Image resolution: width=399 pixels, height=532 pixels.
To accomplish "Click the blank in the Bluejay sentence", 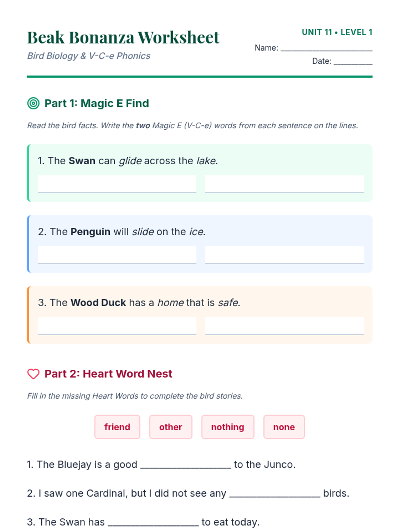I will click(186, 465).
